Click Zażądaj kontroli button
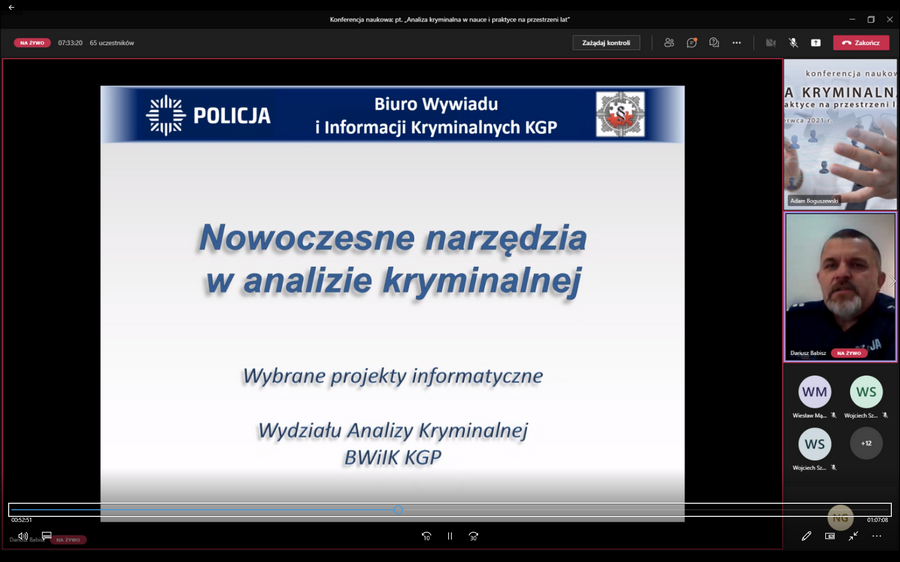Viewport: 900px width, 562px height. [606, 43]
